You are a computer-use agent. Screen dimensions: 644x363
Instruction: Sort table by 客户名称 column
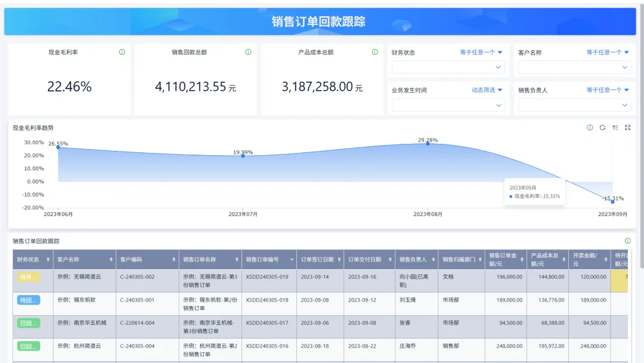(111, 259)
